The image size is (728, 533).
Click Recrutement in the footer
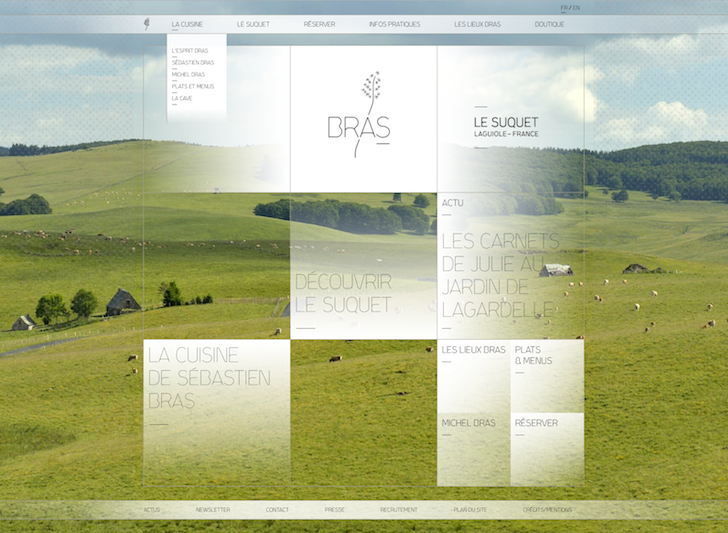399,510
